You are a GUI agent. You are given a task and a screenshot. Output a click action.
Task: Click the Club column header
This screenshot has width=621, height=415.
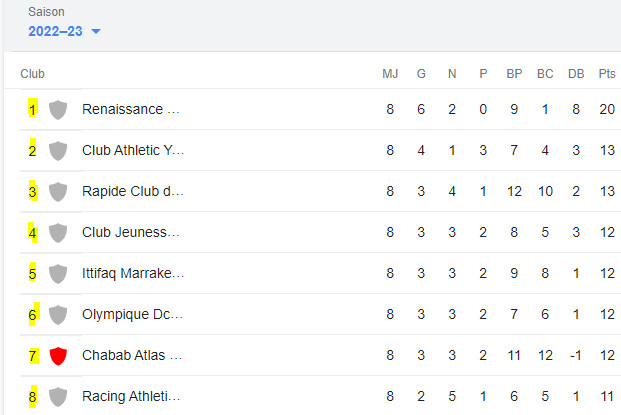(32, 74)
